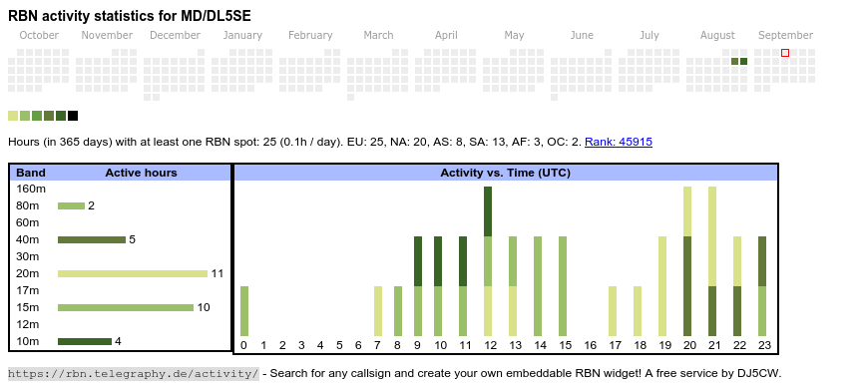Click the black legend swatch
Viewport: 868px width, 389px height.
click(x=73, y=116)
